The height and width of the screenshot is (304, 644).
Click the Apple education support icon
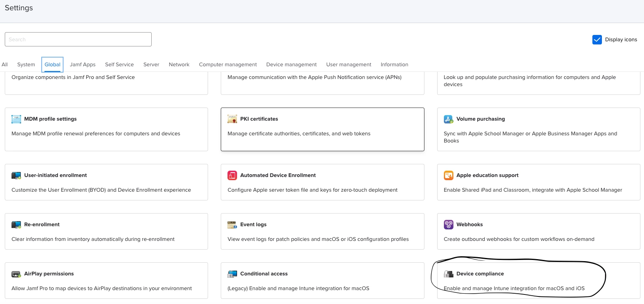449,175
